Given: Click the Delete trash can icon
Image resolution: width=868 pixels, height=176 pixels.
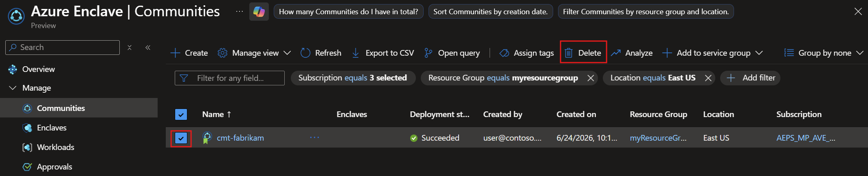Looking at the screenshot, I should coord(569,53).
